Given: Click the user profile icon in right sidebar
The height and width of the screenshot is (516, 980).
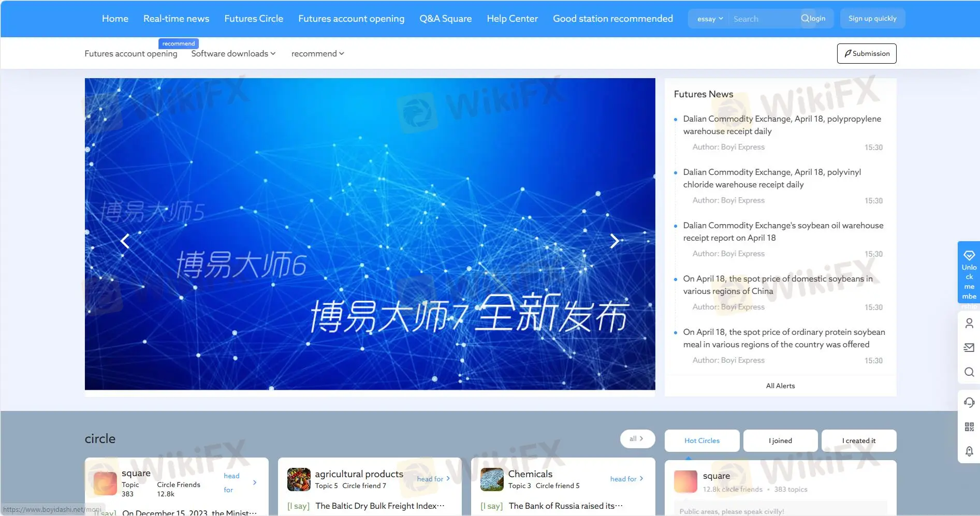Looking at the screenshot, I should [969, 323].
